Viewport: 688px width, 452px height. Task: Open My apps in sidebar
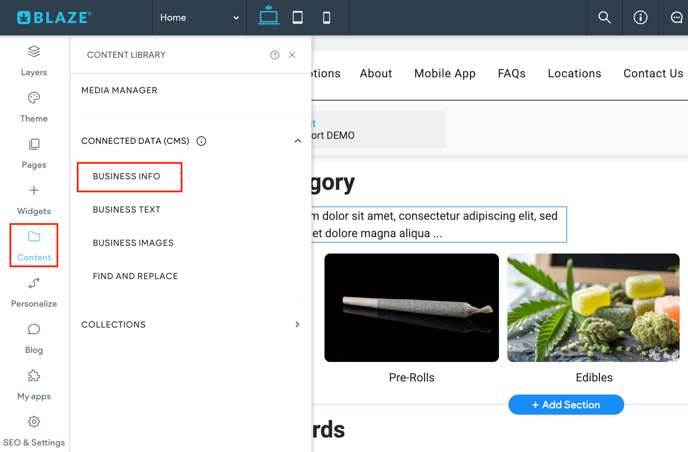tap(34, 384)
